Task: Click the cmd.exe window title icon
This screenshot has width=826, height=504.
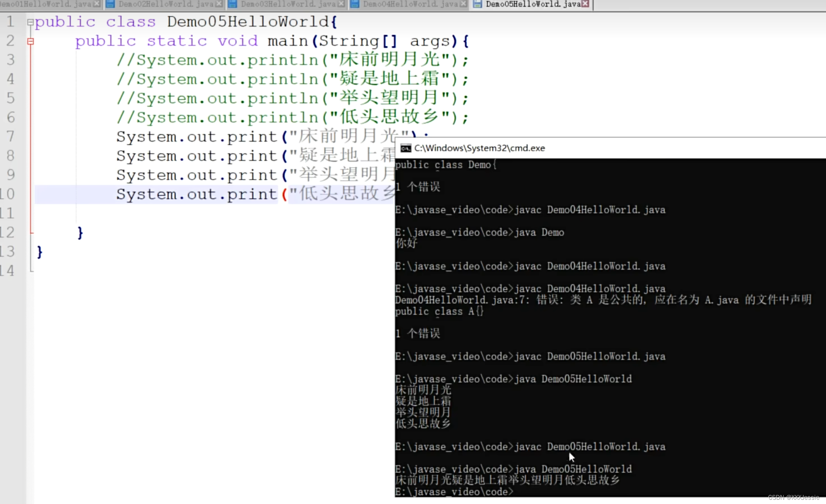Action: pyautogui.click(x=406, y=148)
